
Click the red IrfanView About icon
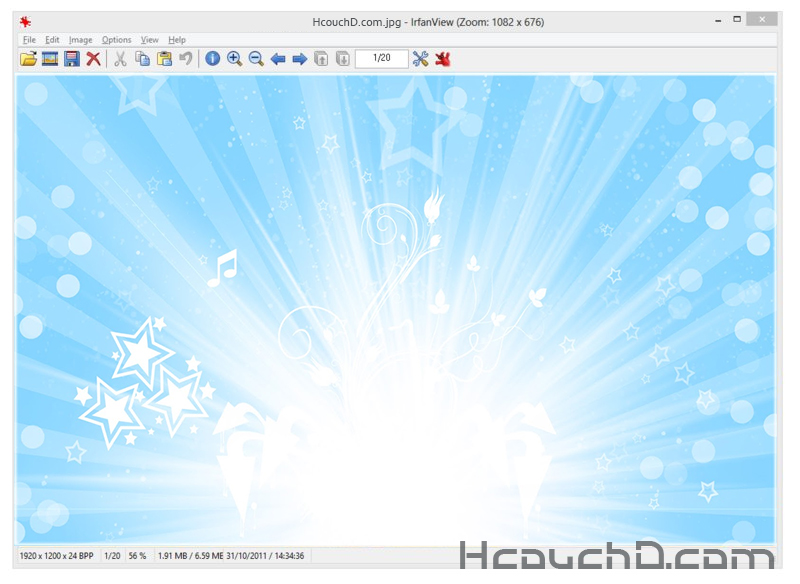pos(442,59)
